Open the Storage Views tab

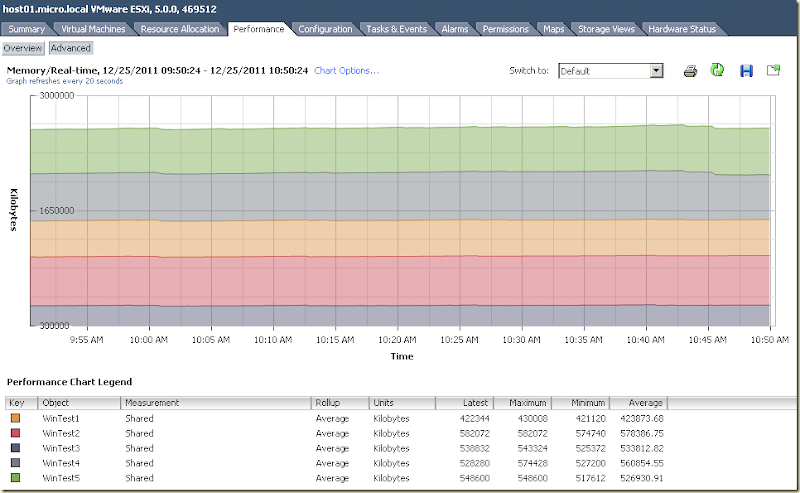click(x=606, y=29)
